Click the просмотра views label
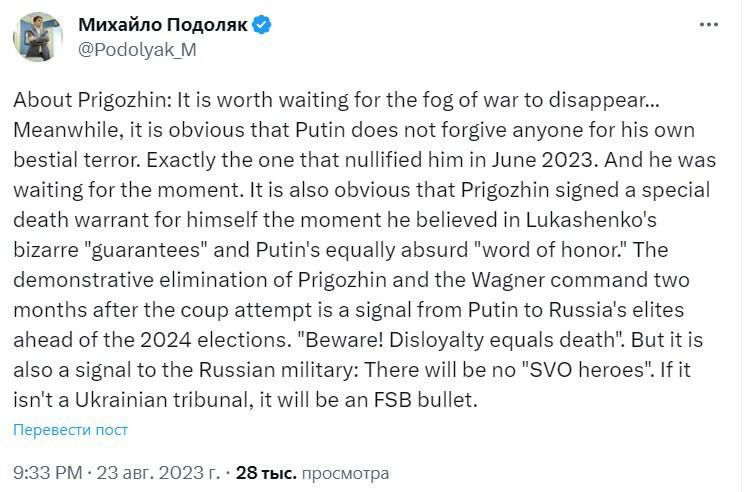 click(x=345, y=472)
